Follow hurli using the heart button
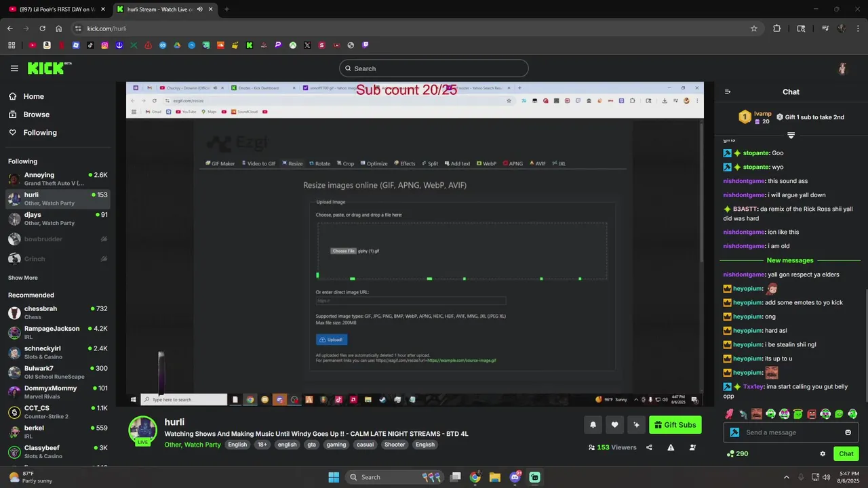The height and width of the screenshot is (488, 868). point(614,425)
